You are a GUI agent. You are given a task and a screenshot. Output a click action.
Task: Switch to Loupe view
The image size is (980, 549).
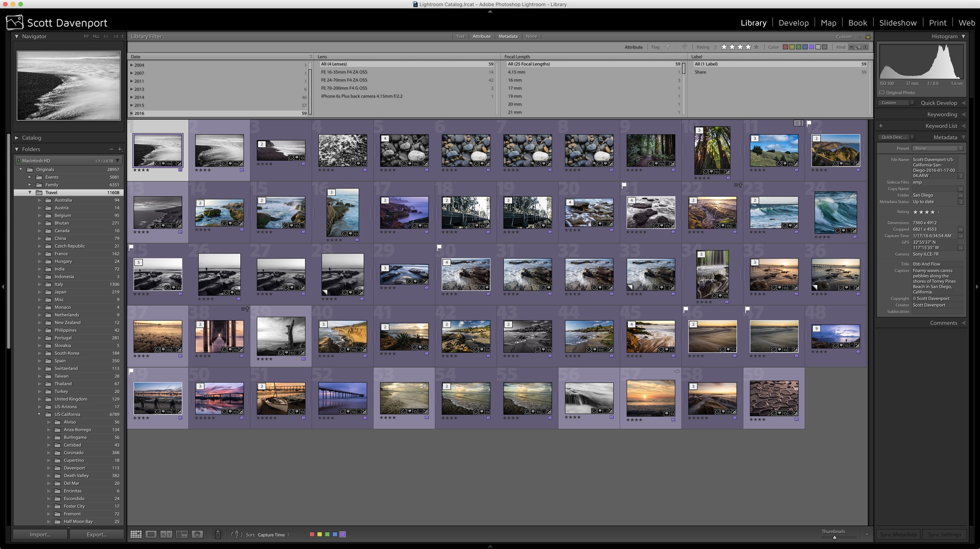click(151, 534)
